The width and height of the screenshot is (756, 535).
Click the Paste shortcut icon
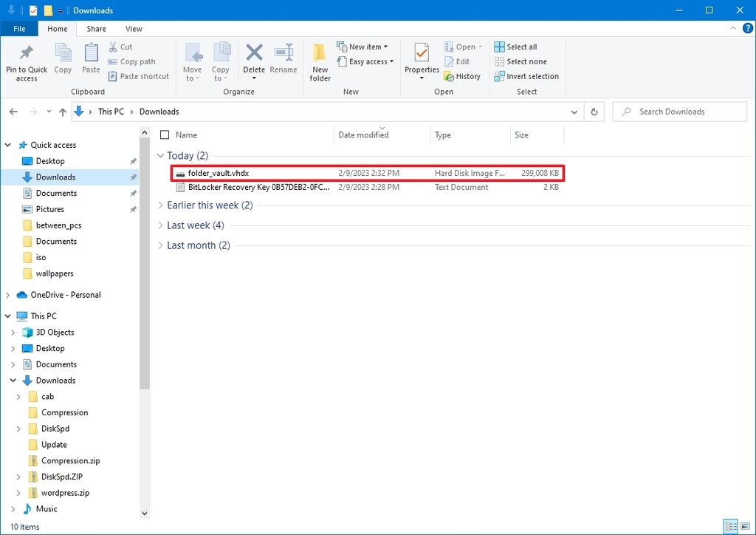tap(138, 75)
